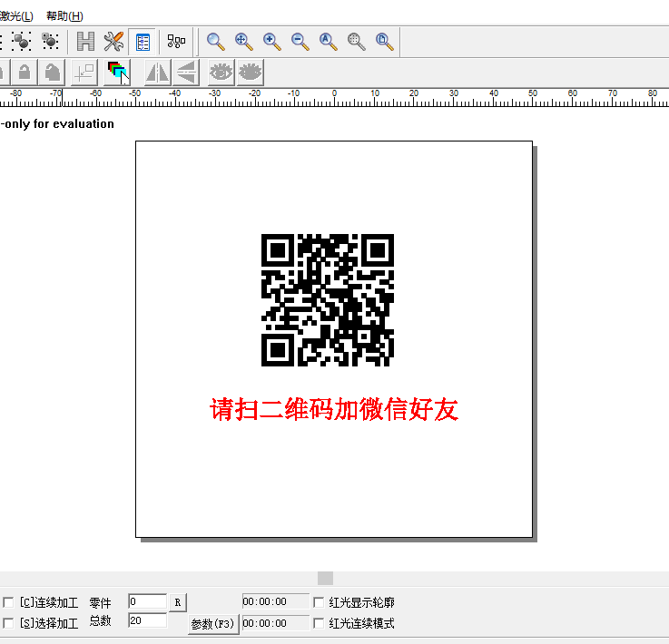Click the 零件 part count field
Screen dimensions: 669x644
coord(147,601)
